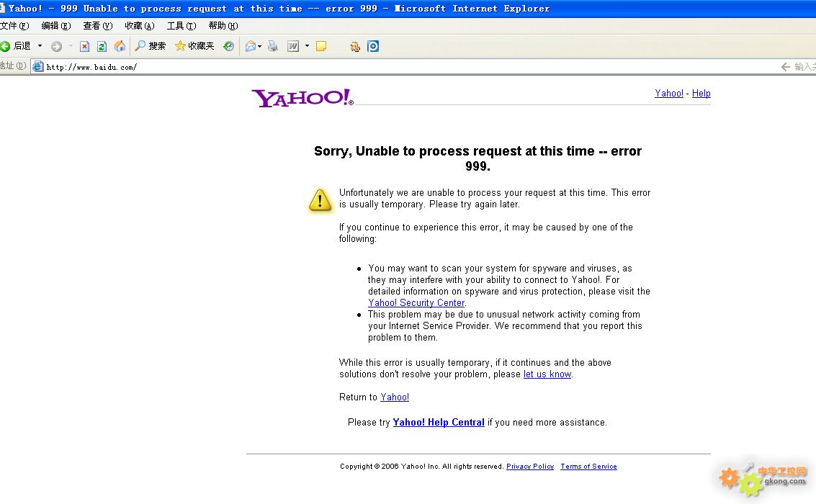Open the 查看(V) View menu

point(98,26)
